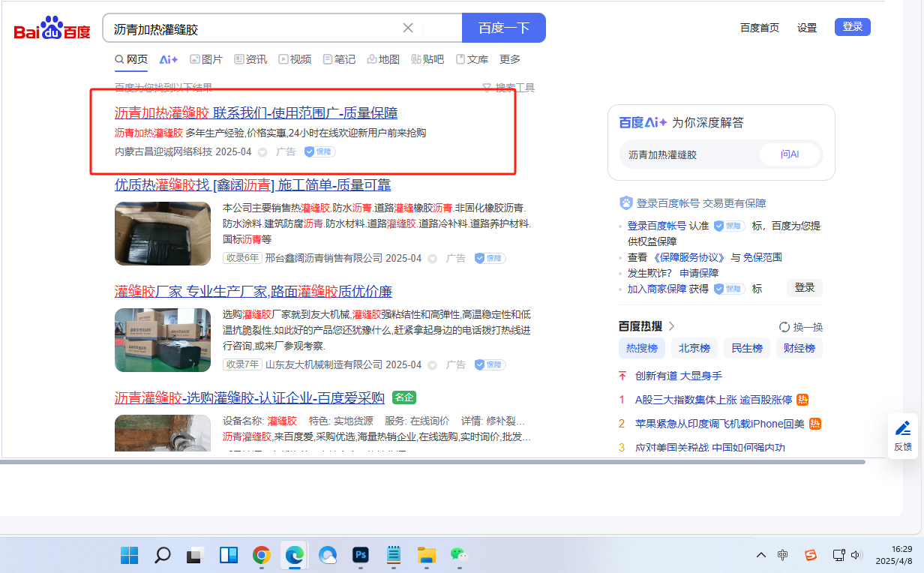Open WeChat from the taskbar
The image size is (924, 573).
[458, 555]
